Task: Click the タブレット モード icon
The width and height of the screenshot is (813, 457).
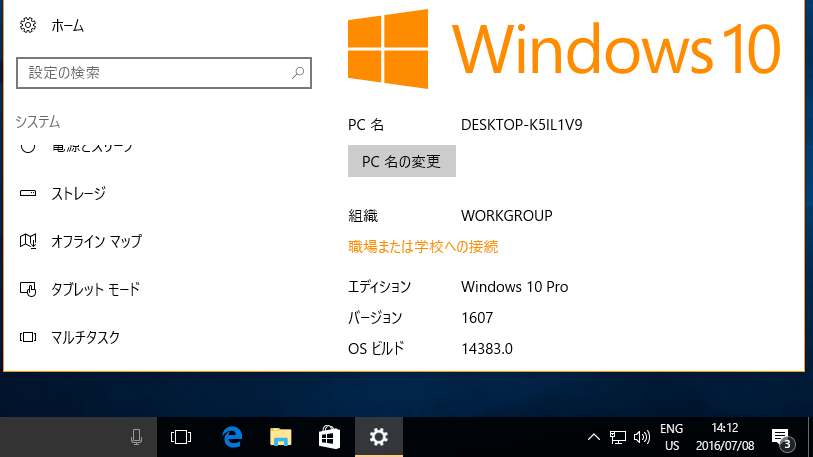Action: coord(27,289)
